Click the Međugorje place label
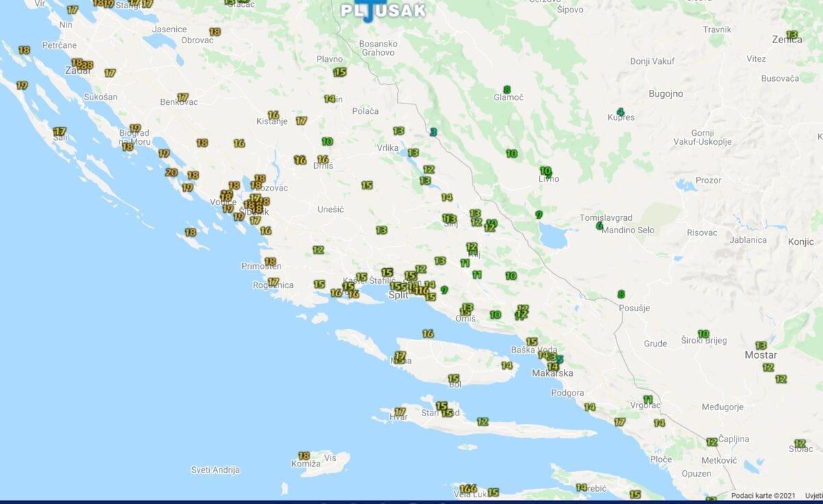Screen dimensions: 823x504 point(722,407)
